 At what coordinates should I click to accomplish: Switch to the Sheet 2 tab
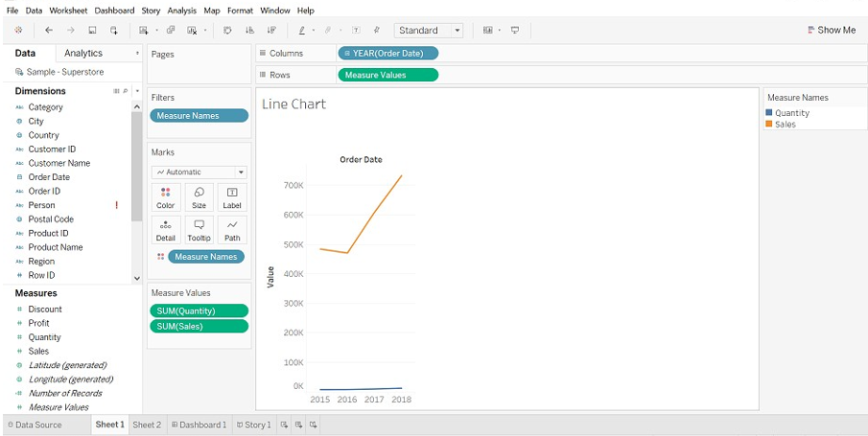(x=147, y=425)
